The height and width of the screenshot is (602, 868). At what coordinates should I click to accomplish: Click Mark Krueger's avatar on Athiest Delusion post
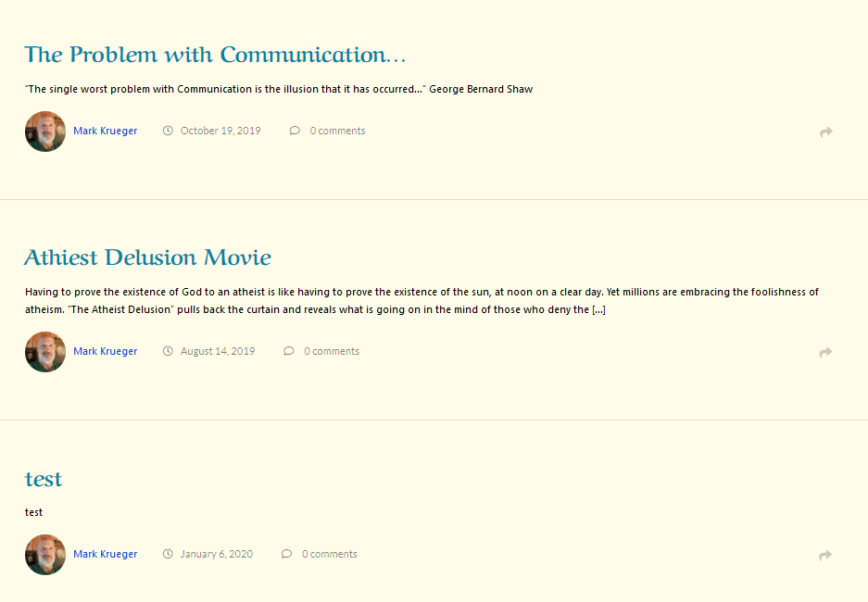[x=45, y=352]
